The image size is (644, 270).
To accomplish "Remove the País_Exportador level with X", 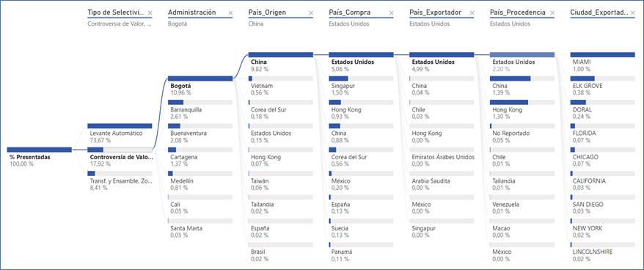I will coord(472,13).
